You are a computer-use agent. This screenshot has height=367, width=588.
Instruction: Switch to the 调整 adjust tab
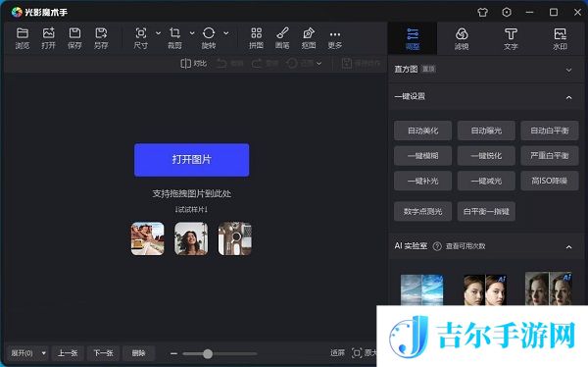413,38
